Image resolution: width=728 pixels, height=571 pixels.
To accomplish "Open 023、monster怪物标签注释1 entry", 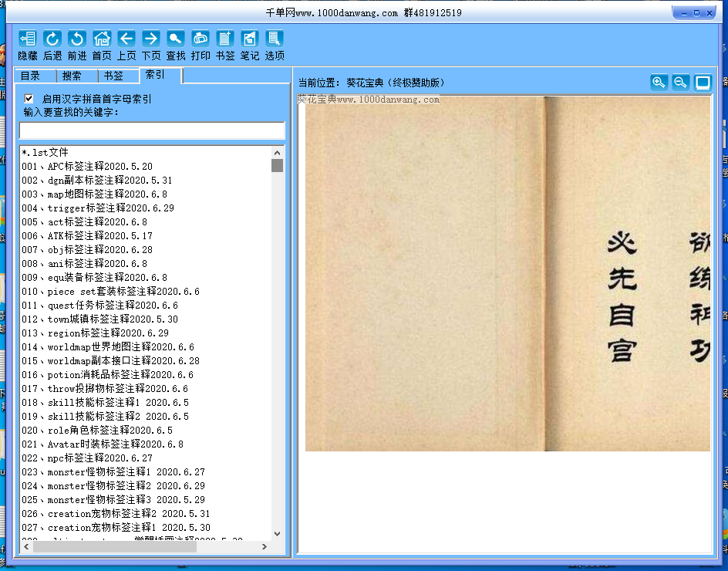I will pos(113,472).
